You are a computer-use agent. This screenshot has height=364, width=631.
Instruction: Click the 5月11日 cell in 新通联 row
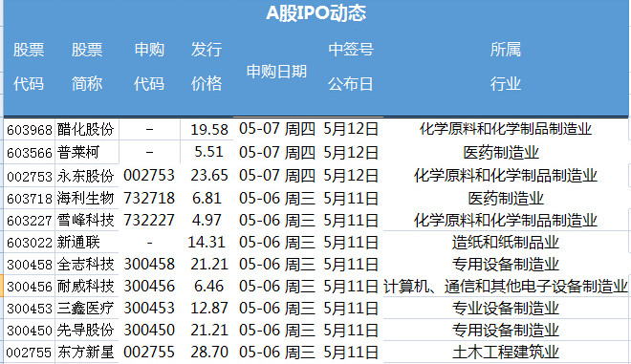[x=351, y=242]
